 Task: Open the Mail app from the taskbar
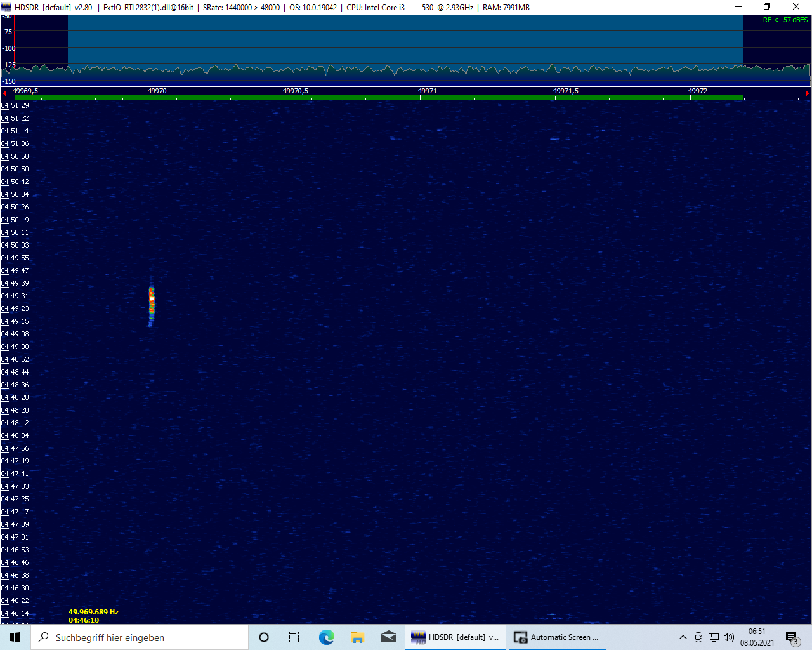389,637
